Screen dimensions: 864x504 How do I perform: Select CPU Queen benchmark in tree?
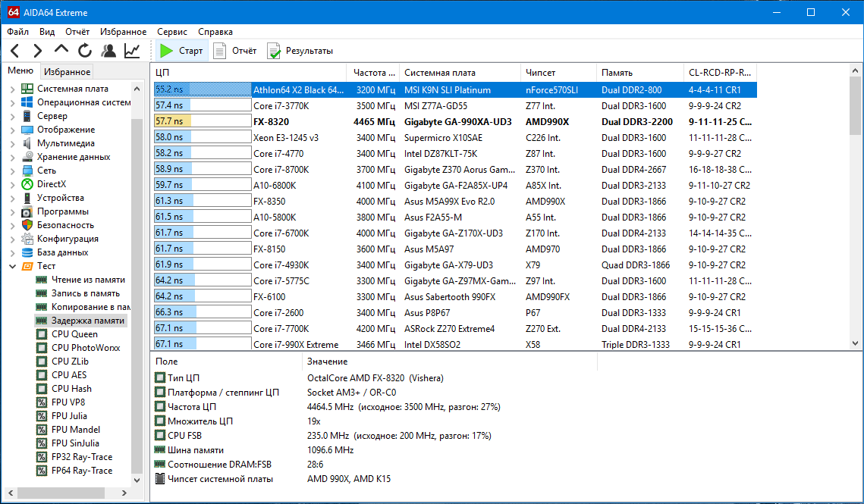[x=74, y=334]
